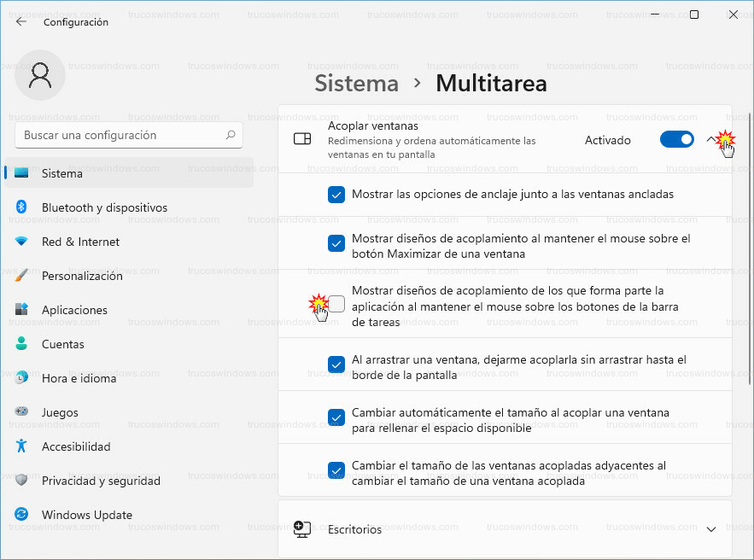
Task: Expand the Escritorios section
Action: pyautogui.click(x=711, y=529)
